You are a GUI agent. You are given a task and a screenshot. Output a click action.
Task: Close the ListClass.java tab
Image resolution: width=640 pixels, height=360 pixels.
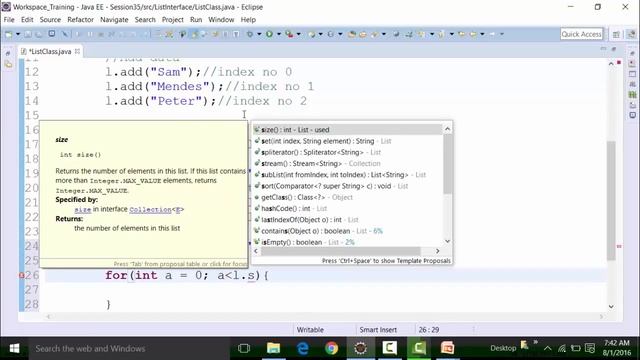point(77,51)
